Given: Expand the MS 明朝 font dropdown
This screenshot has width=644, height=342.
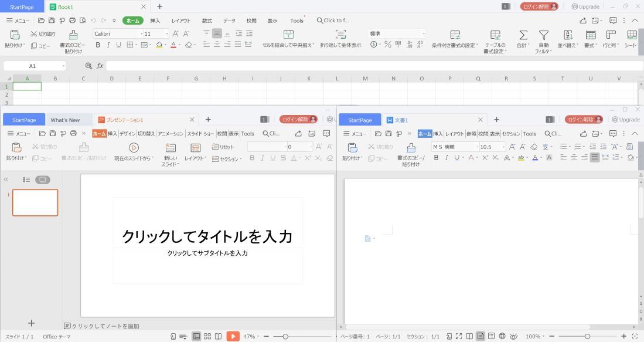Looking at the screenshot, I should point(476,147).
